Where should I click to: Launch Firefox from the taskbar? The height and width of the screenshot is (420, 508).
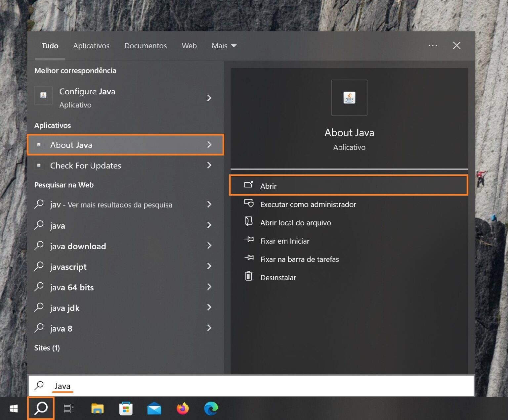pos(183,409)
